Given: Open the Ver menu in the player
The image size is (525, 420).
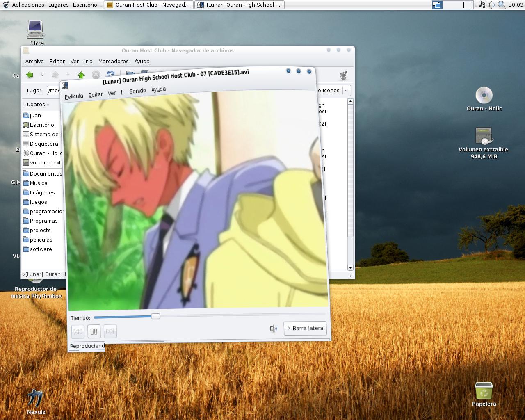Looking at the screenshot, I should coord(112,93).
